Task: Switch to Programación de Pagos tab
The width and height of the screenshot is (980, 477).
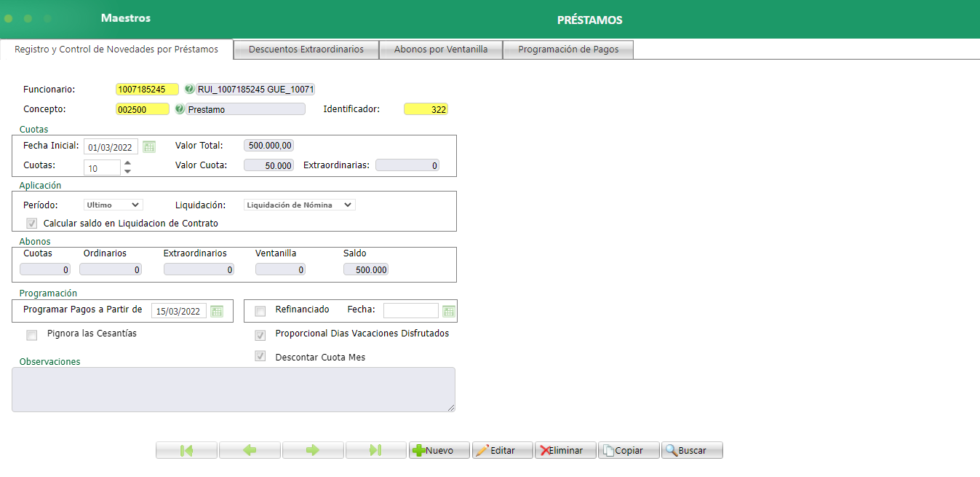Action: [x=568, y=50]
